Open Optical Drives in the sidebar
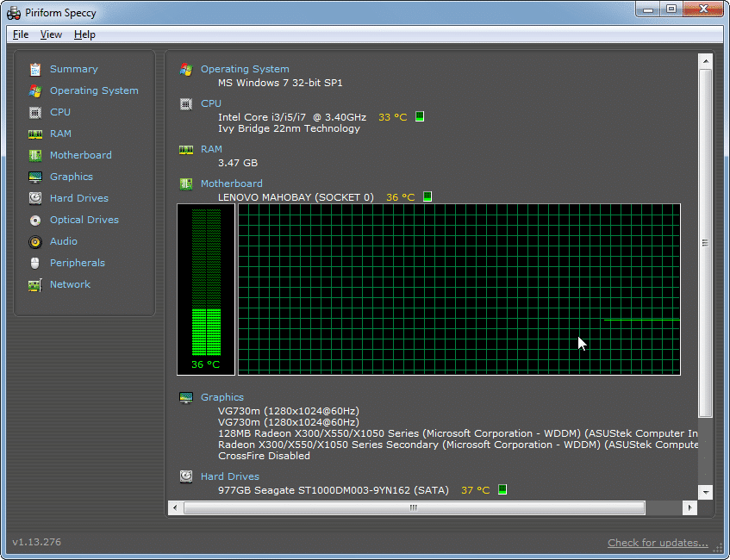Viewport: 730px width, 560px height. coord(84,220)
